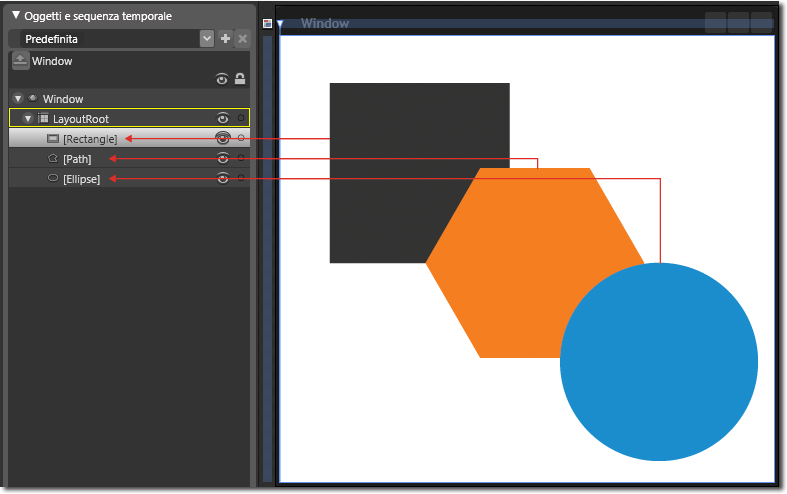Lock the [Ellipse] element
The image size is (787, 494).
pyautogui.click(x=241, y=178)
